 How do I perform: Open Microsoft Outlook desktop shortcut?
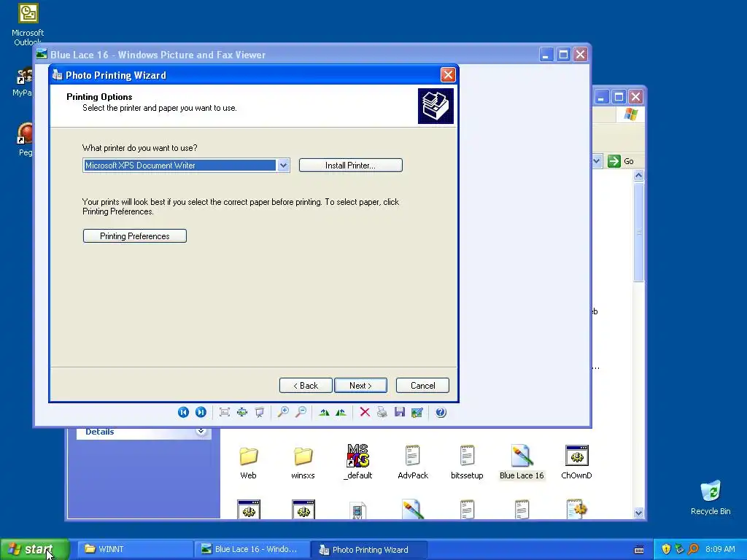tap(28, 24)
